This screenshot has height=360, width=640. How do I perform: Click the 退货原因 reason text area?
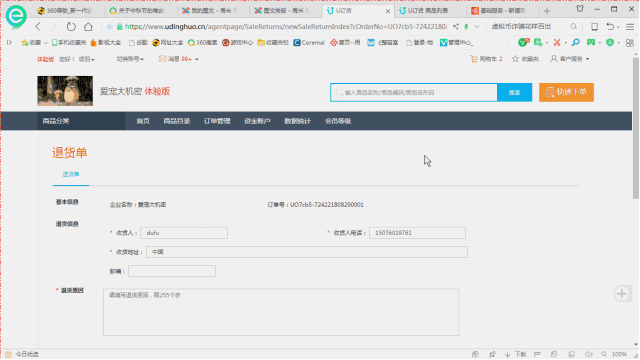click(x=281, y=312)
